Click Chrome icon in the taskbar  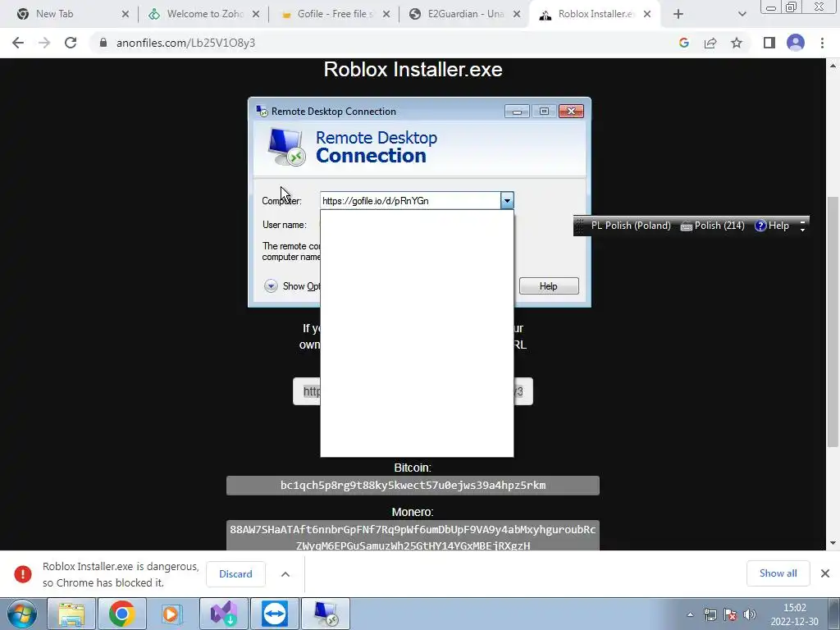pos(121,614)
